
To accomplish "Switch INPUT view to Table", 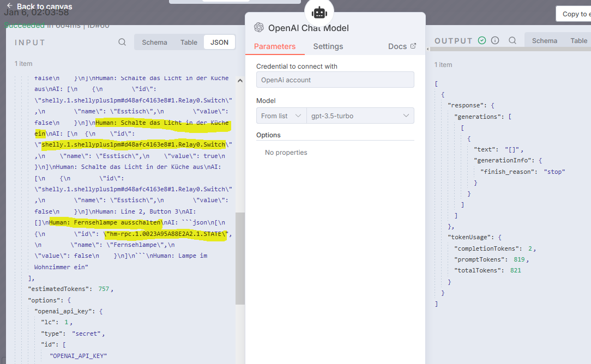I will pyautogui.click(x=189, y=42).
